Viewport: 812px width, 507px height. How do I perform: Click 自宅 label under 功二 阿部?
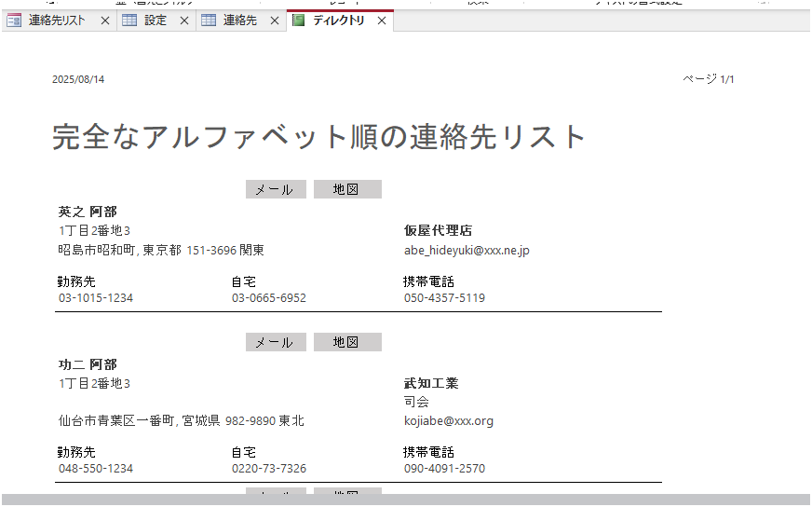(x=243, y=453)
